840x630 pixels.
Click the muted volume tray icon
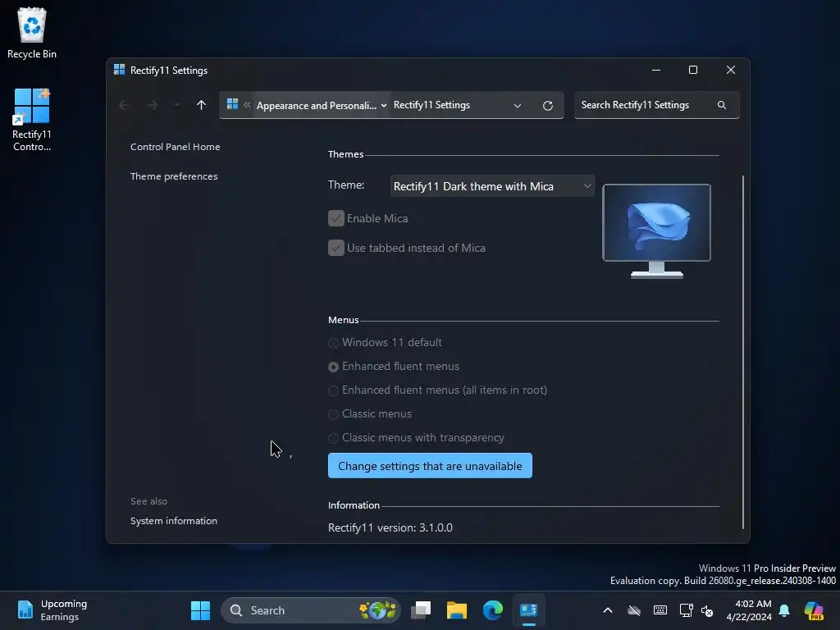[707, 610]
